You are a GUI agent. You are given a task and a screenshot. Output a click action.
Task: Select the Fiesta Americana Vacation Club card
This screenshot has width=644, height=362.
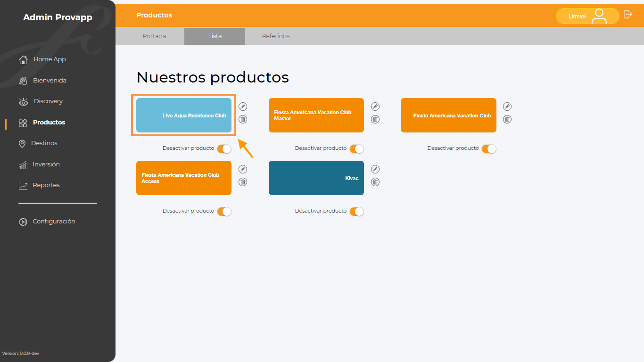click(x=448, y=115)
